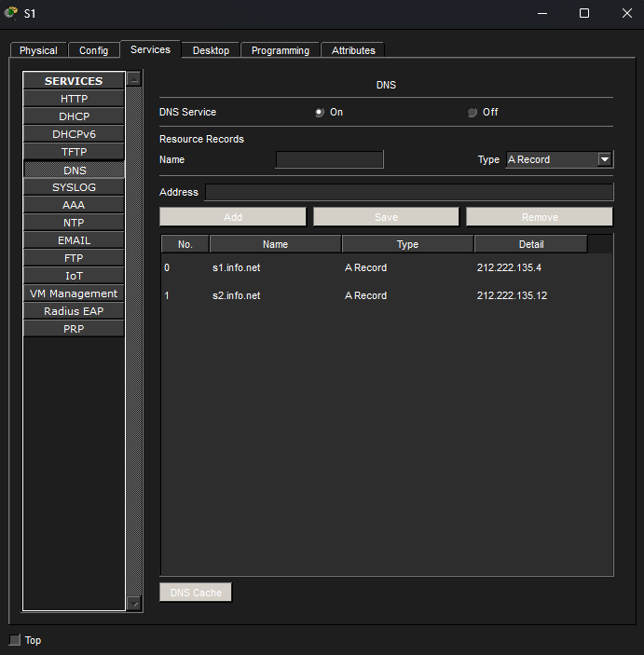Screen dimensions: 644x655
Task: Switch to the Physical tab
Action: tap(38, 50)
